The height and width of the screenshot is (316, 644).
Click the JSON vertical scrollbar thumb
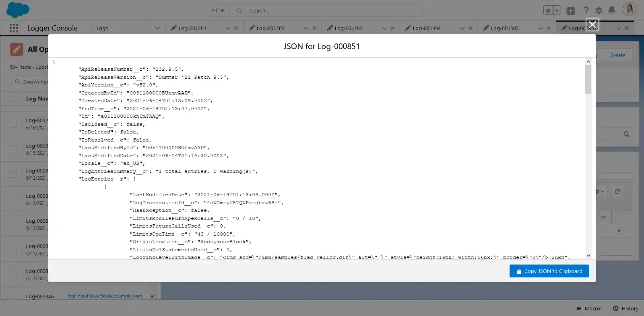pos(588,79)
